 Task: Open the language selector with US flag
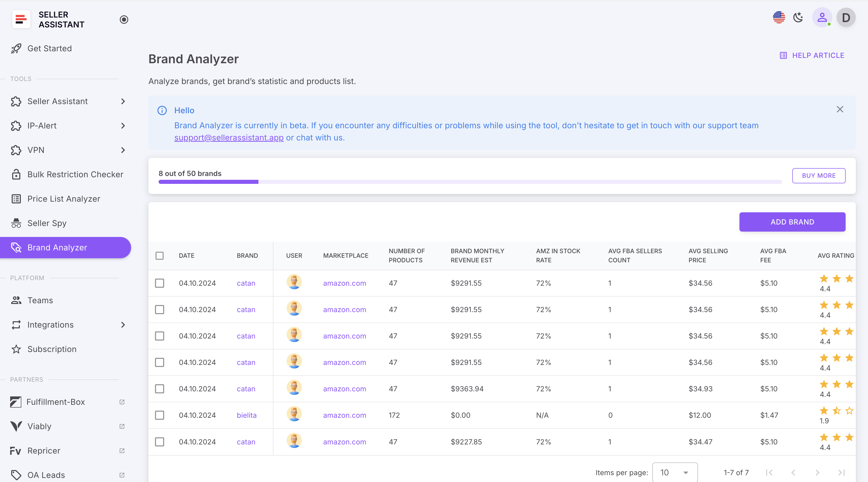click(778, 17)
